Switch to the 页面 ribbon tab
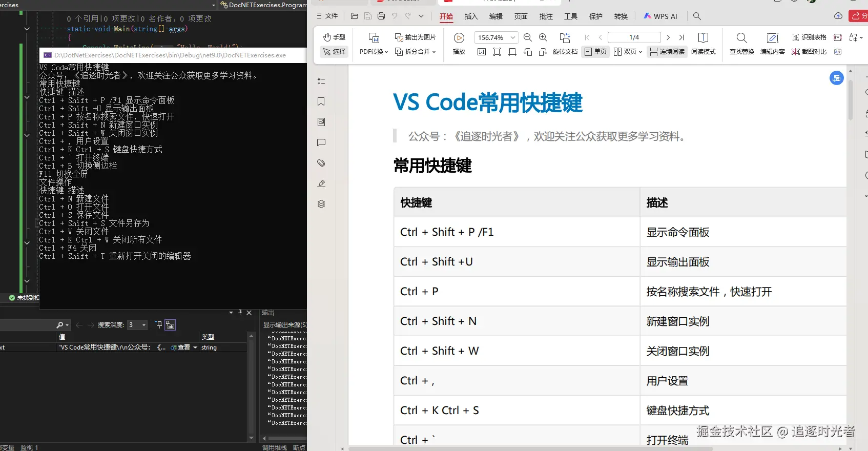Screen dimensions: 868x451 click(x=521, y=16)
